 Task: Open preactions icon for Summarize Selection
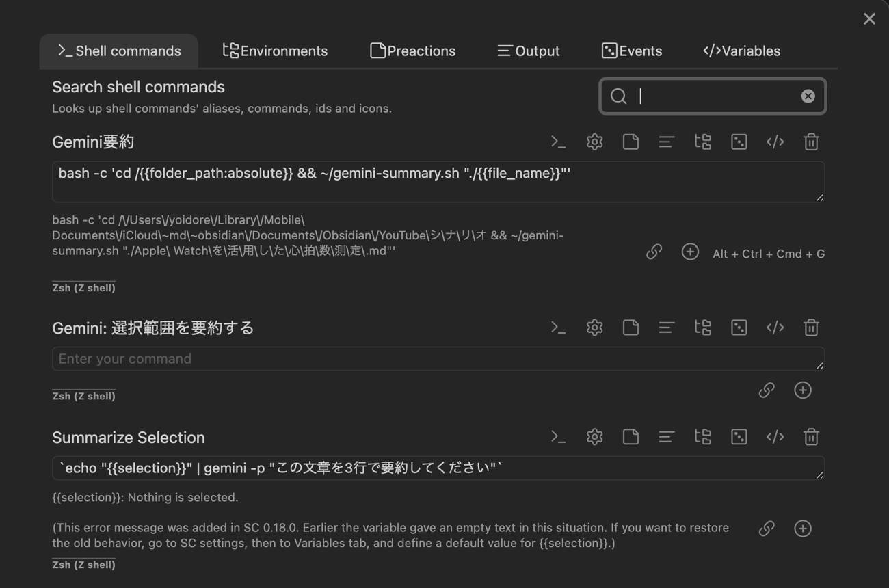631,437
